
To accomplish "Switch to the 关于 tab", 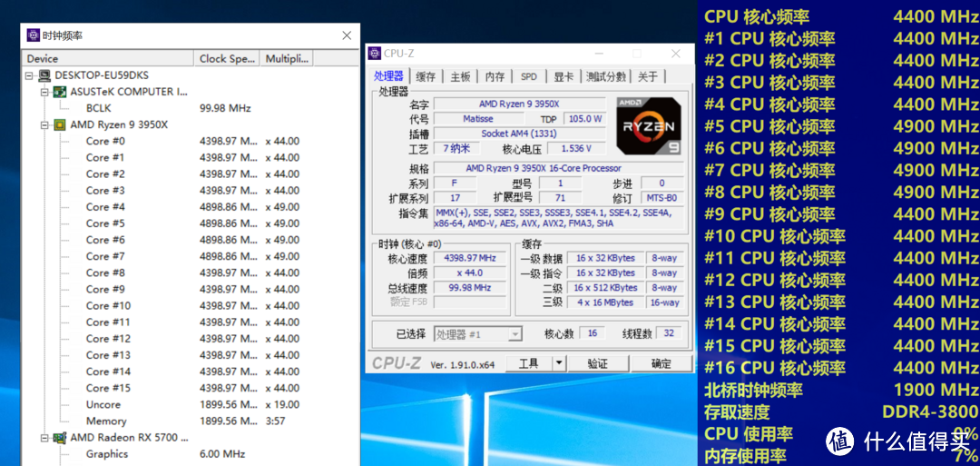I will 648,76.
